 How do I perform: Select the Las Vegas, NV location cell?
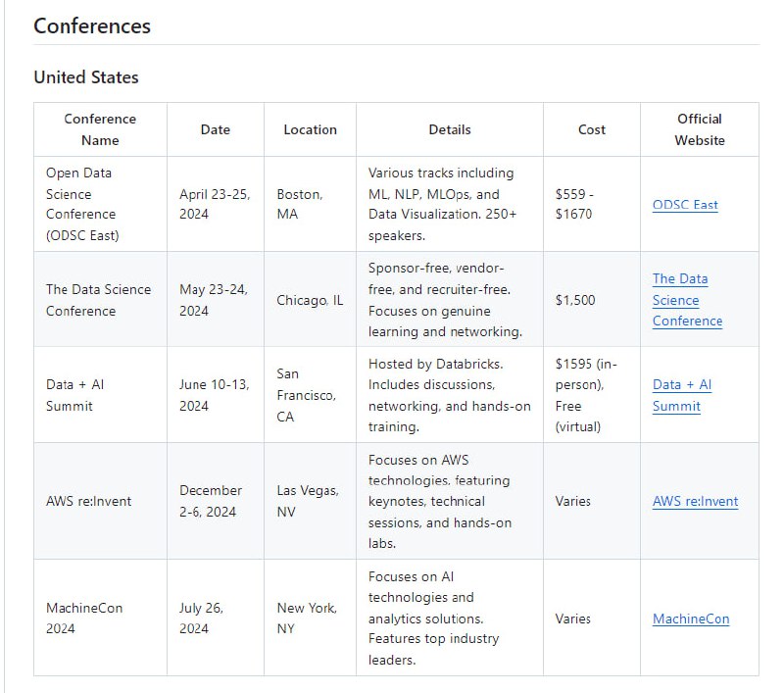click(307, 501)
